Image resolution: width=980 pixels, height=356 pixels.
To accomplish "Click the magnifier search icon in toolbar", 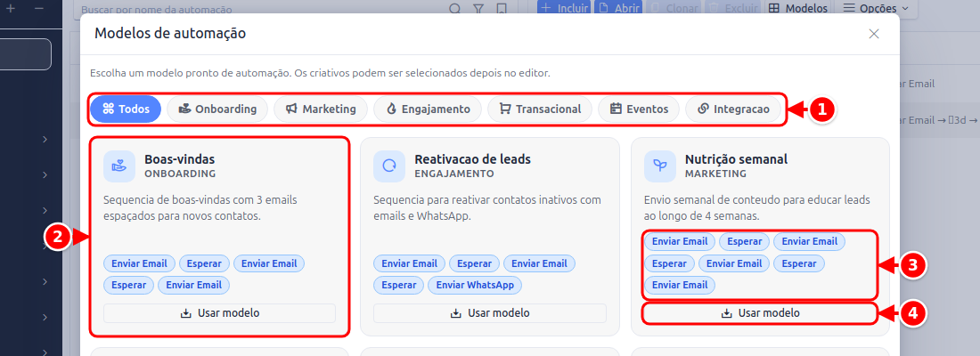I will tap(455, 9).
